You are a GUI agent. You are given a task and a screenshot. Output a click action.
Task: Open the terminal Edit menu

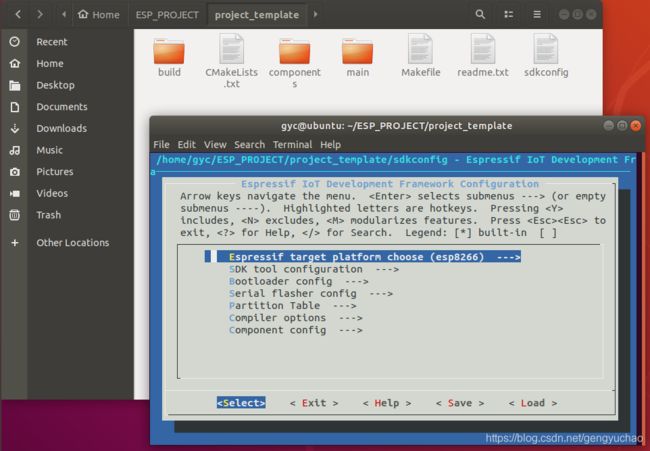187,145
